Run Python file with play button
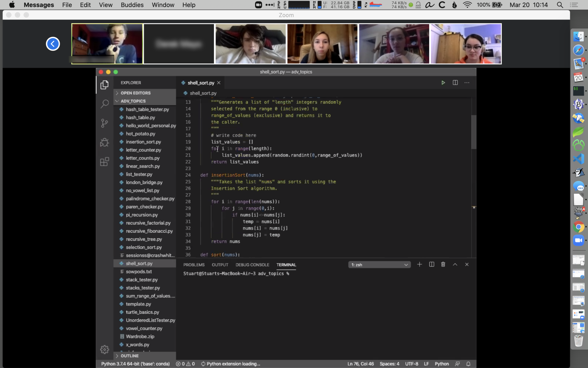The image size is (588, 368). (443, 83)
